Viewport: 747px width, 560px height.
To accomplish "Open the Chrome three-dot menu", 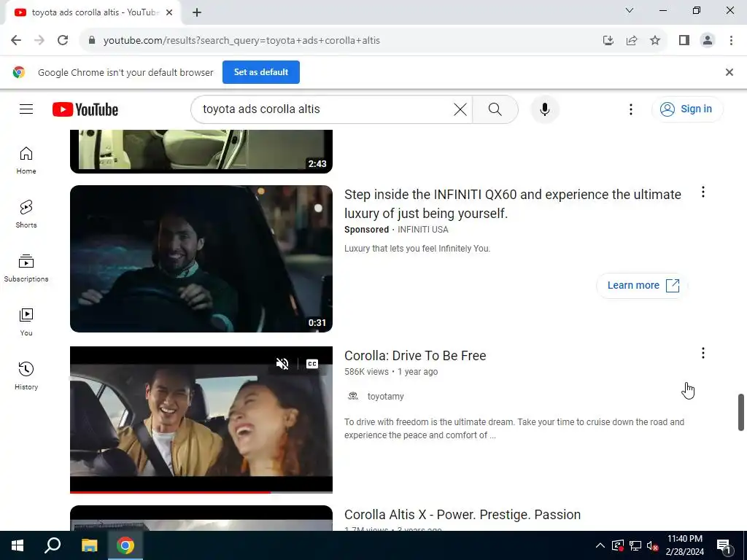I will [x=731, y=41].
